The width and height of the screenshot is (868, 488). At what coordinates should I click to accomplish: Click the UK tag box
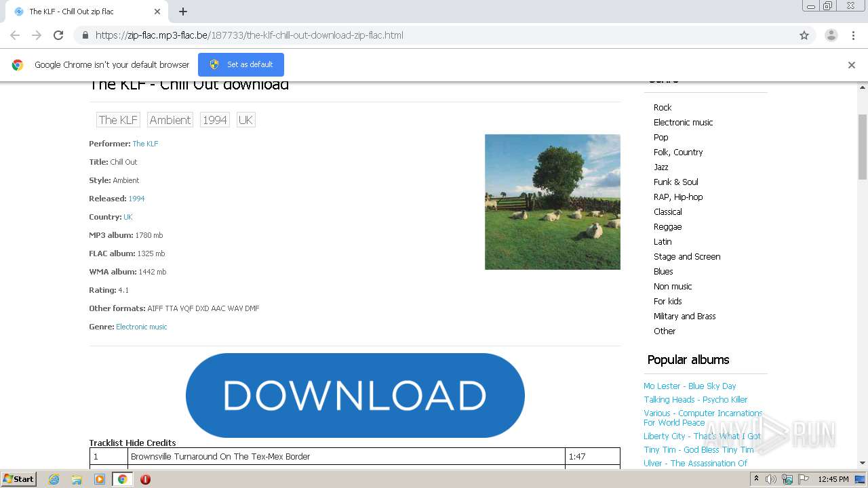[x=245, y=120]
